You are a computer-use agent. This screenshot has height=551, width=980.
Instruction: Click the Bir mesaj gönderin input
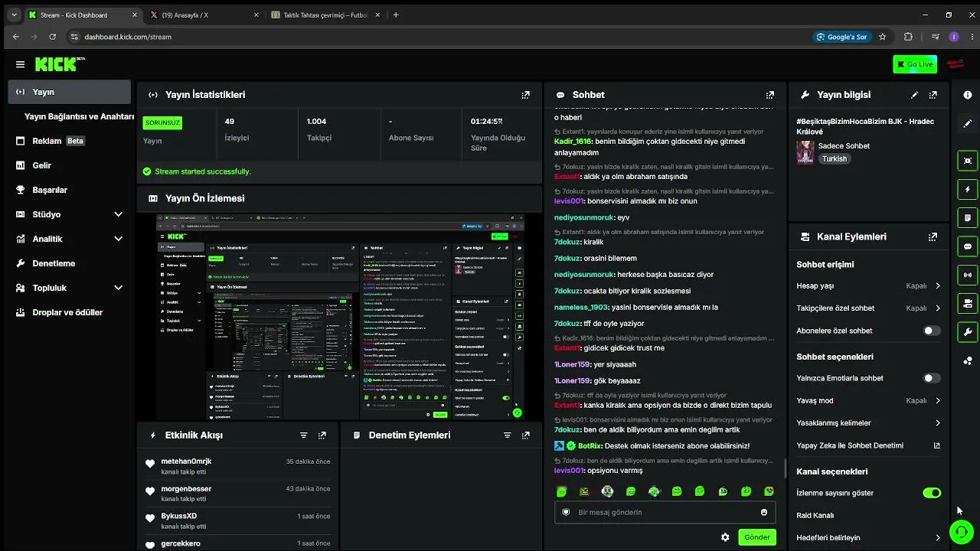tap(665, 513)
